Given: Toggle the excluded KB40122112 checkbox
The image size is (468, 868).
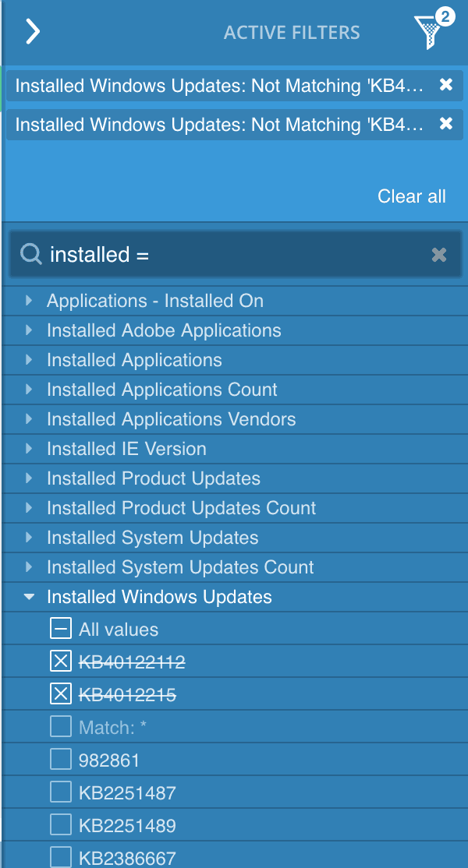Looking at the screenshot, I should [x=61, y=661].
